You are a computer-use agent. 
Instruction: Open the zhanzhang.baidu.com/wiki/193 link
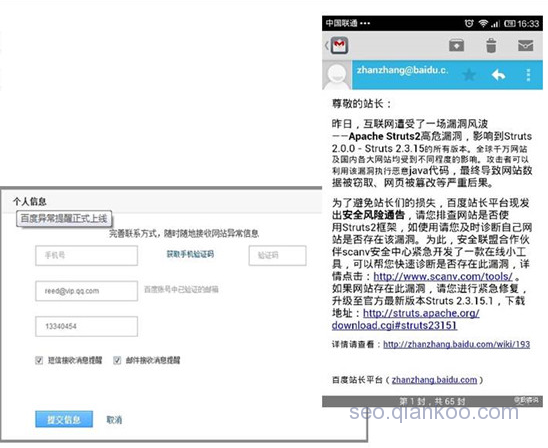coord(456,344)
